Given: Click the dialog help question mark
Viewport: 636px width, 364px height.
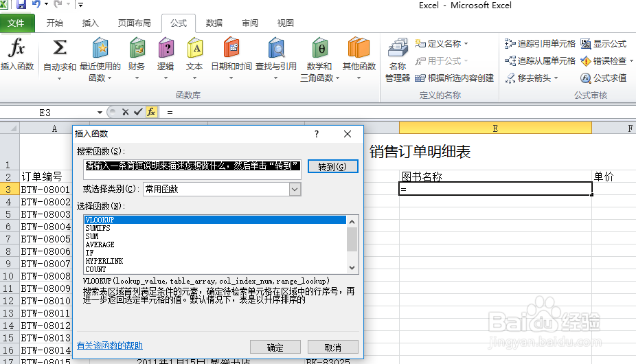Looking at the screenshot, I should click(x=317, y=134).
